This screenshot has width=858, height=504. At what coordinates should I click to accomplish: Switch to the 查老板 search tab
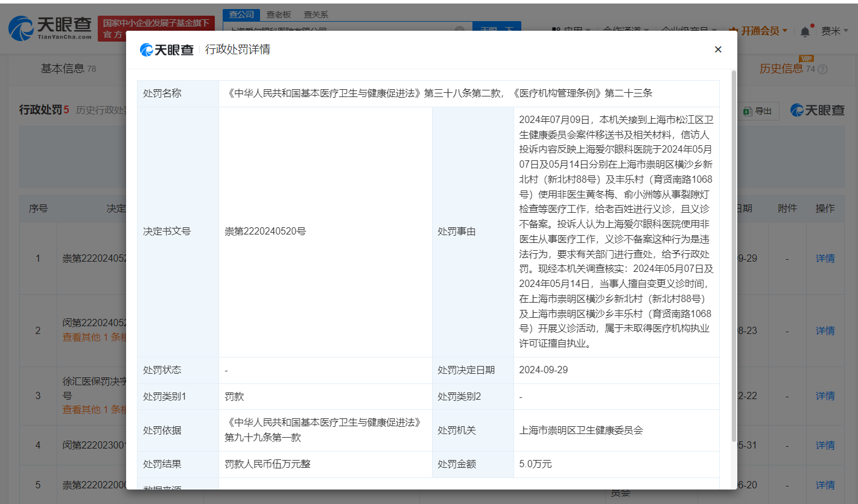[x=278, y=14]
